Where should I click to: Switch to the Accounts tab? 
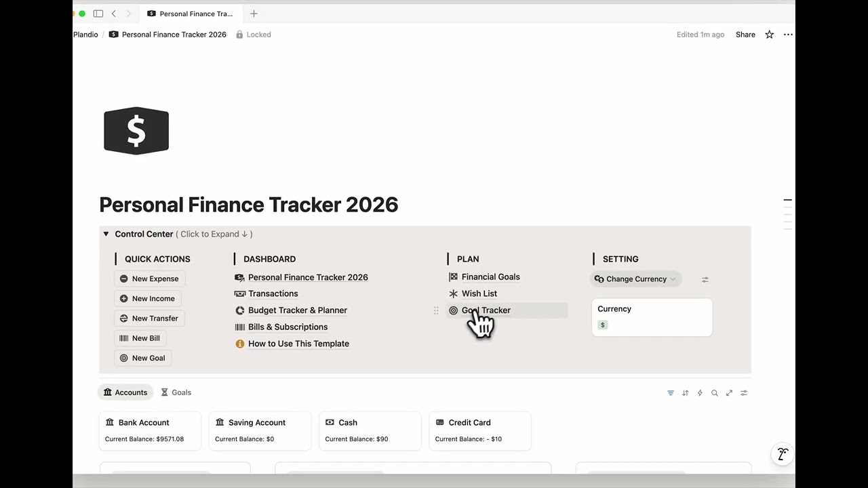[x=125, y=392]
